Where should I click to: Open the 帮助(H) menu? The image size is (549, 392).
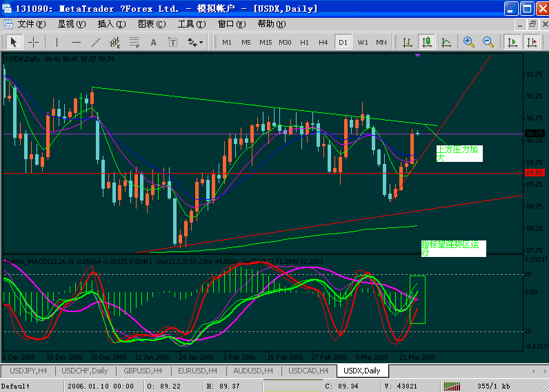coord(271,24)
